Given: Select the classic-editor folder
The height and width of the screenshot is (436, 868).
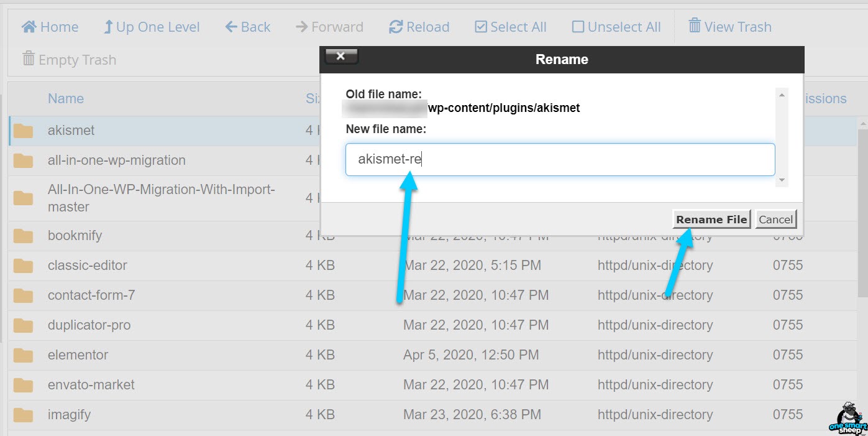Looking at the screenshot, I should point(433,266).
